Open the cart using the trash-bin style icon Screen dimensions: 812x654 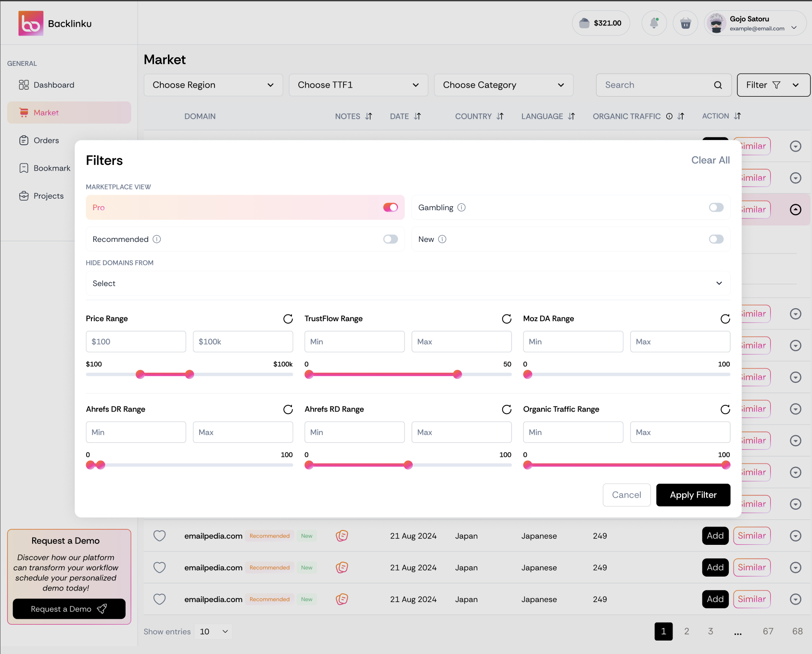pos(685,23)
